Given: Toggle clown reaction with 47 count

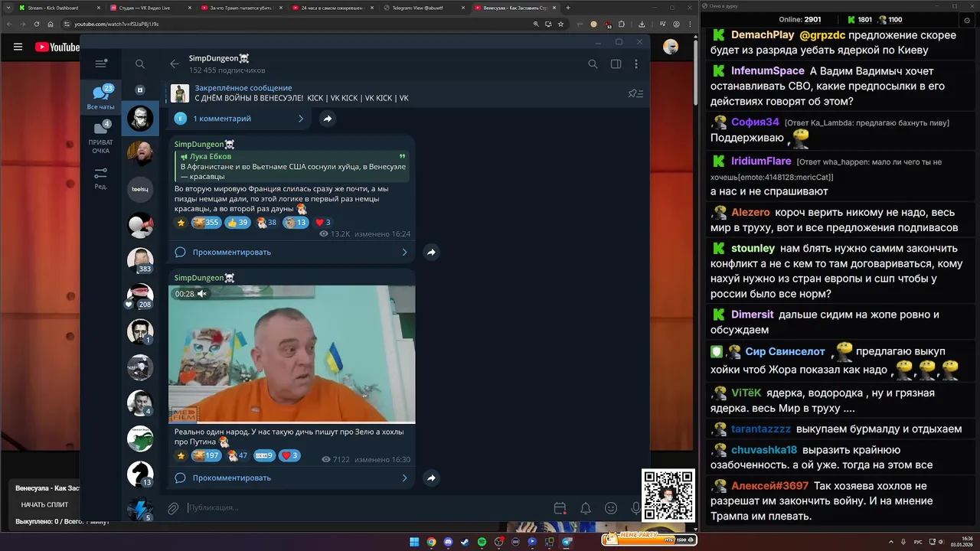Looking at the screenshot, I should [x=238, y=455].
